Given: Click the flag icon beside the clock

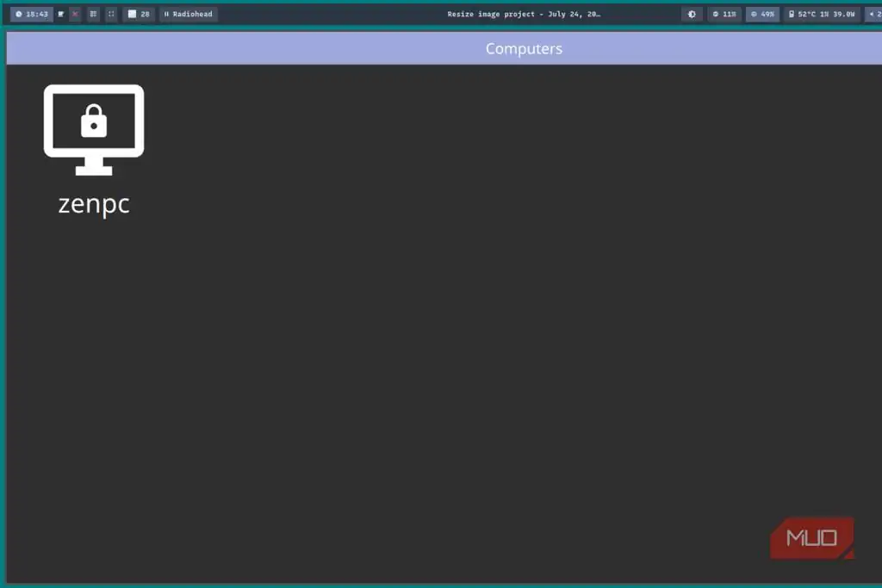Looking at the screenshot, I should tap(61, 14).
